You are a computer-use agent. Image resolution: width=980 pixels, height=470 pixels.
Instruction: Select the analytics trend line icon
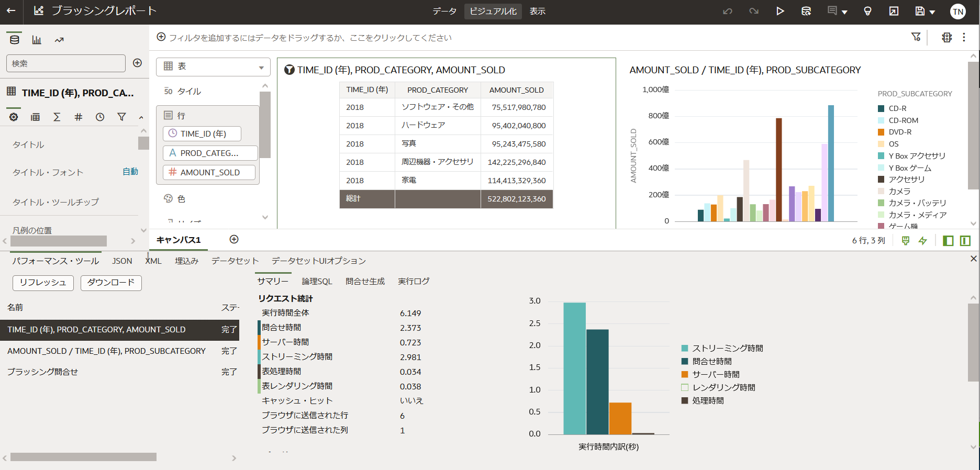tap(59, 40)
